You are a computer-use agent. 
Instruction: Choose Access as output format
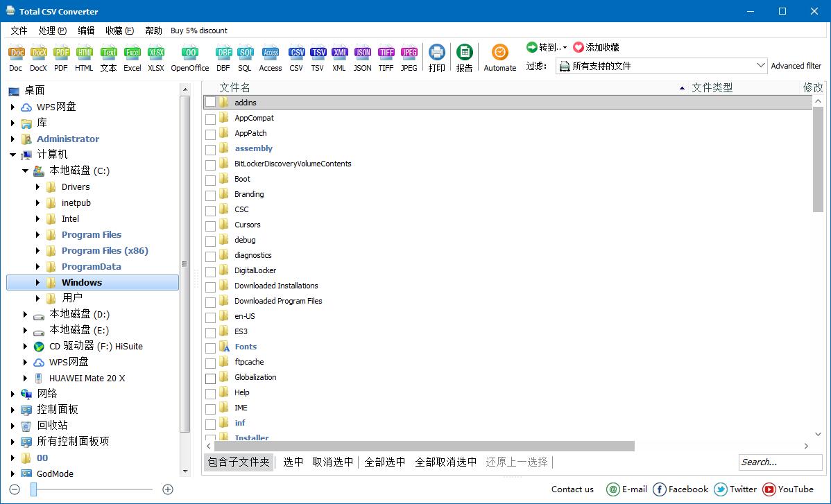271,58
